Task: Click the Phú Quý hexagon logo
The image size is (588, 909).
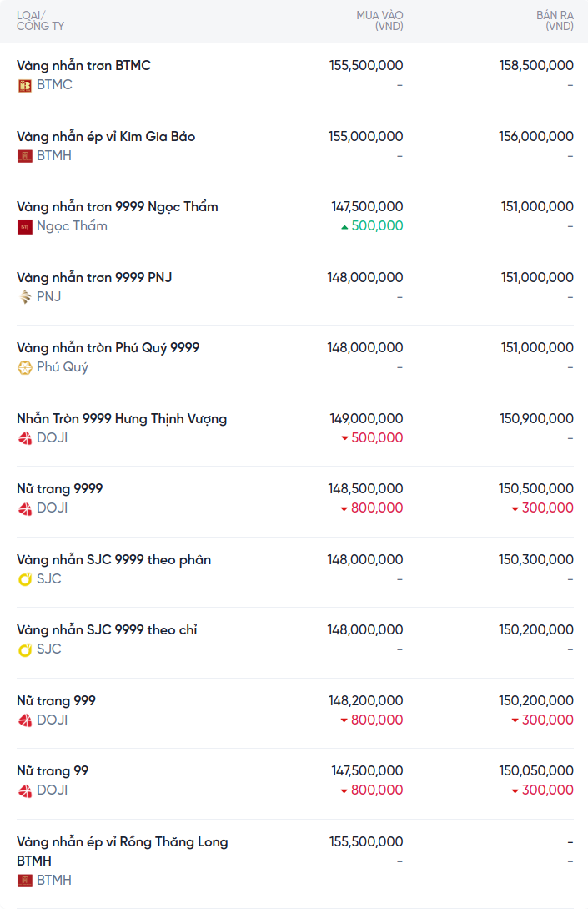Action: (25, 367)
